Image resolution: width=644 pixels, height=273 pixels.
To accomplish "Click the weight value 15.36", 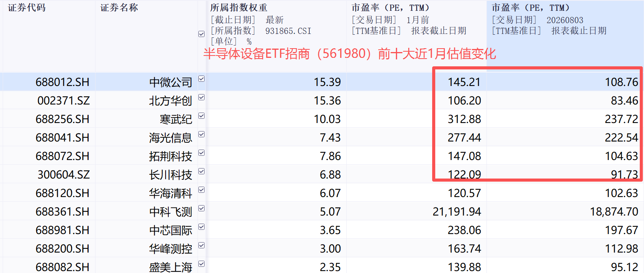I will [x=327, y=101].
